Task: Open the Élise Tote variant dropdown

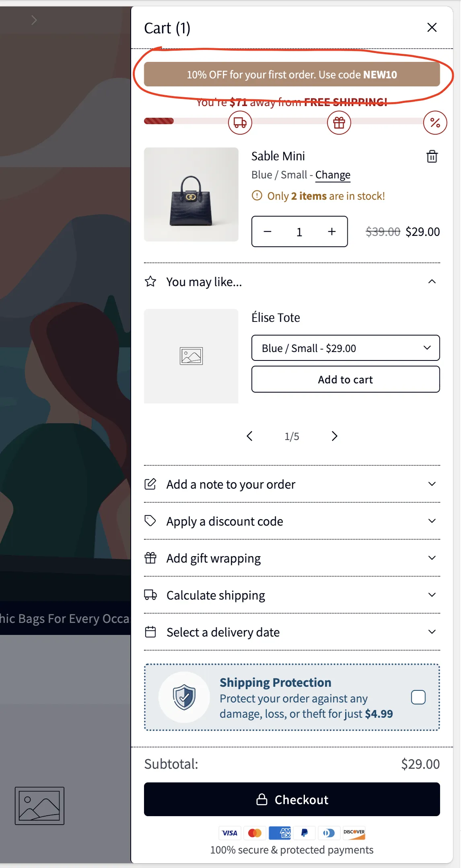Action: [x=345, y=348]
